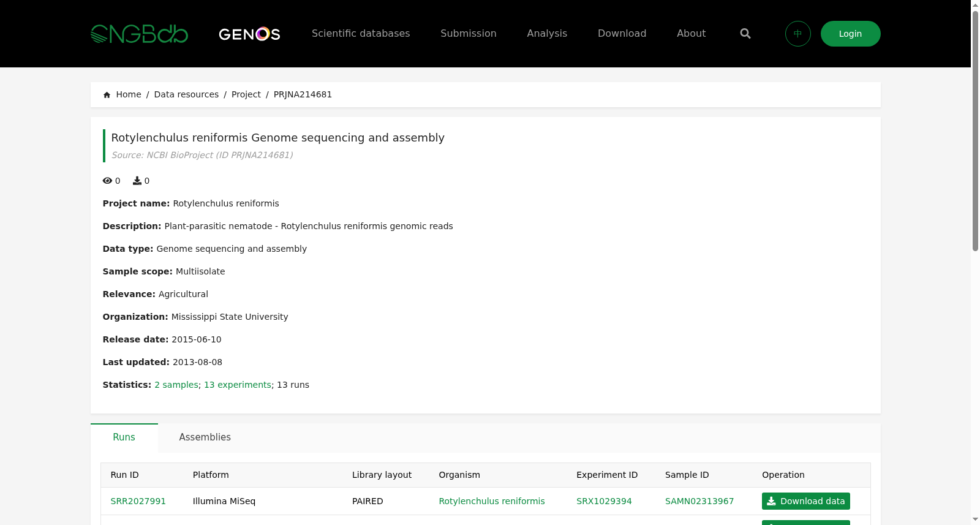Switch language with the 中 button
The height and width of the screenshot is (525, 980).
coord(798,34)
